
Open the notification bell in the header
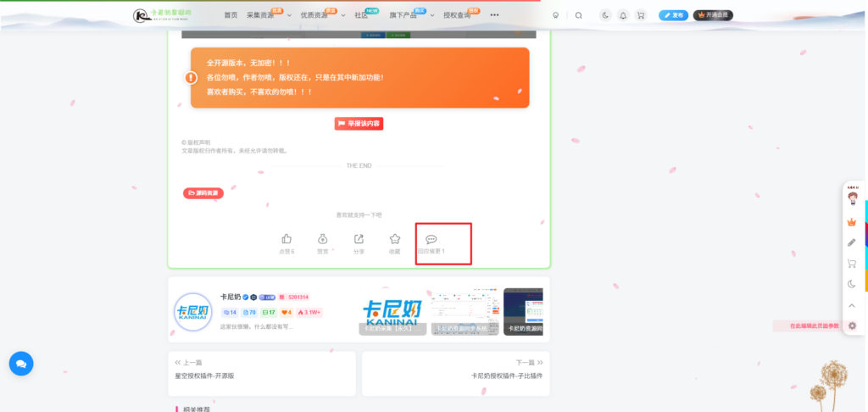[623, 15]
